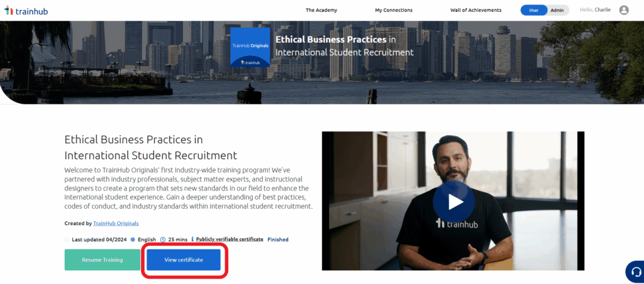Click the Hello, Charlie greeting
This screenshot has height=284, width=644.
tap(595, 10)
